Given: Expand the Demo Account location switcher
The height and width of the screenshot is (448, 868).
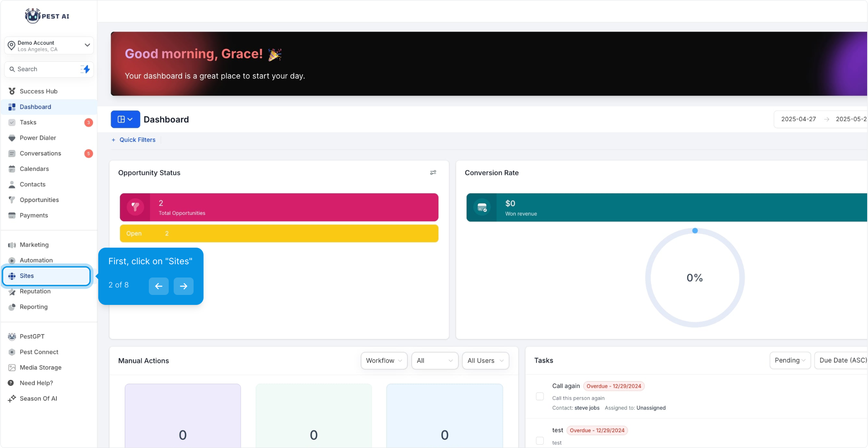Looking at the screenshot, I should click(49, 46).
